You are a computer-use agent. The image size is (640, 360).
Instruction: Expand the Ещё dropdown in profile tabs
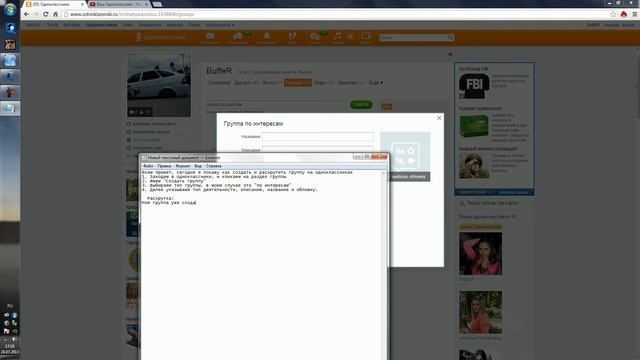pos(376,83)
